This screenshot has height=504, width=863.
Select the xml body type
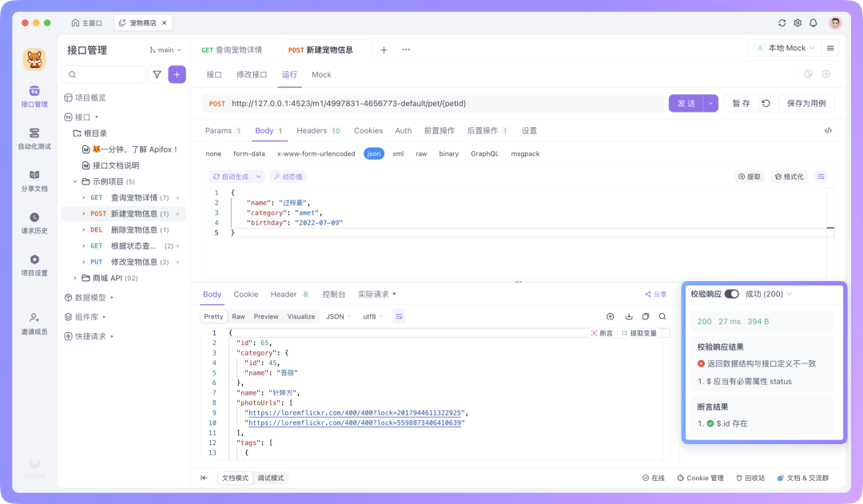(x=398, y=153)
